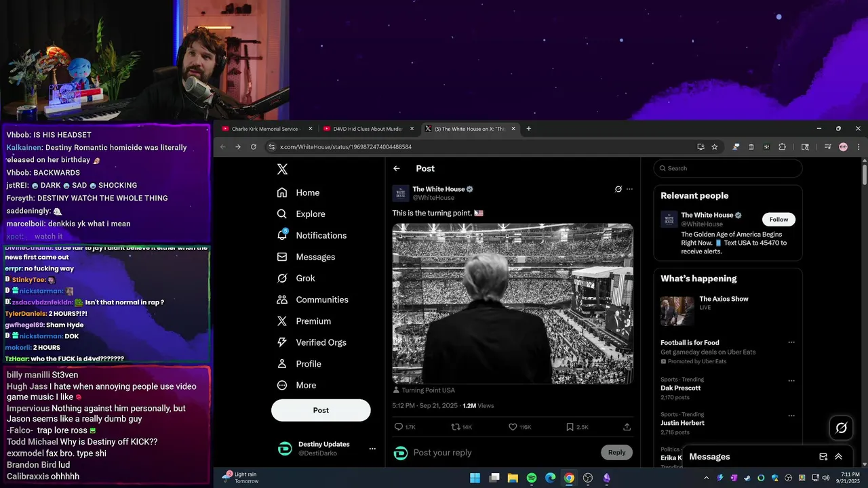Click the floating Grok button
This screenshot has height=488, width=868.
pyautogui.click(x=842, y=428)
